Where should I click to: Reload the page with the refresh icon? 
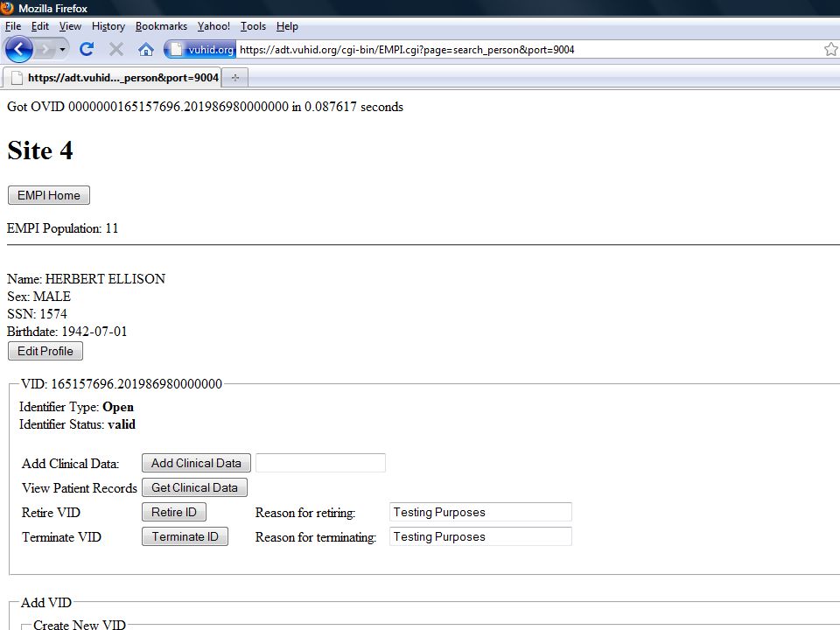tap(87, 49)
